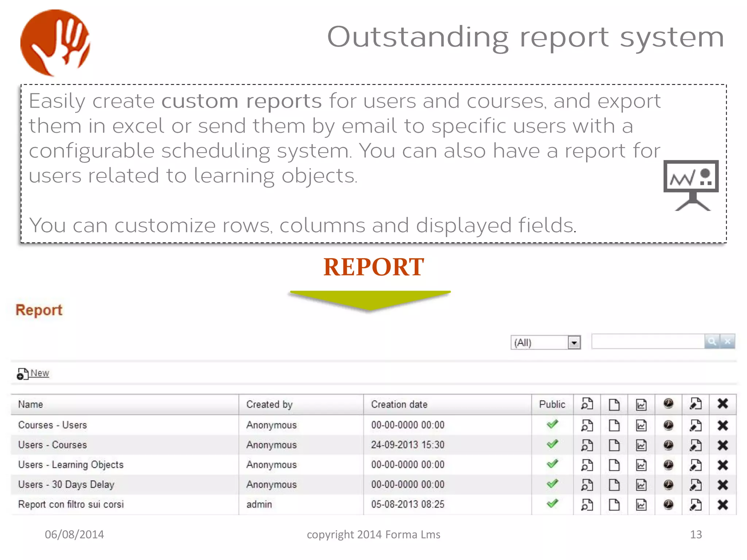Image resolution: width=747 pixels, height=560 pixels.
Task: Click the Public column header
Action: (x=552, y=404)
